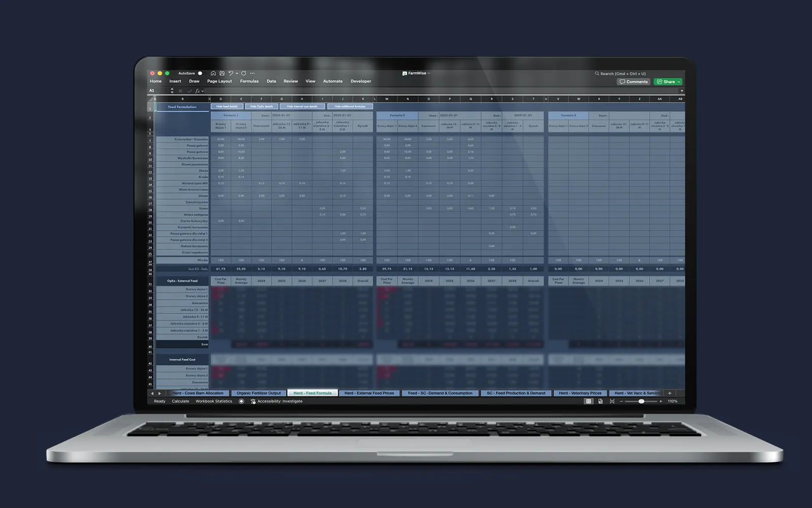Click the Home icon in title bar
The height and width of the screenshot is (508, 812).
213,73
